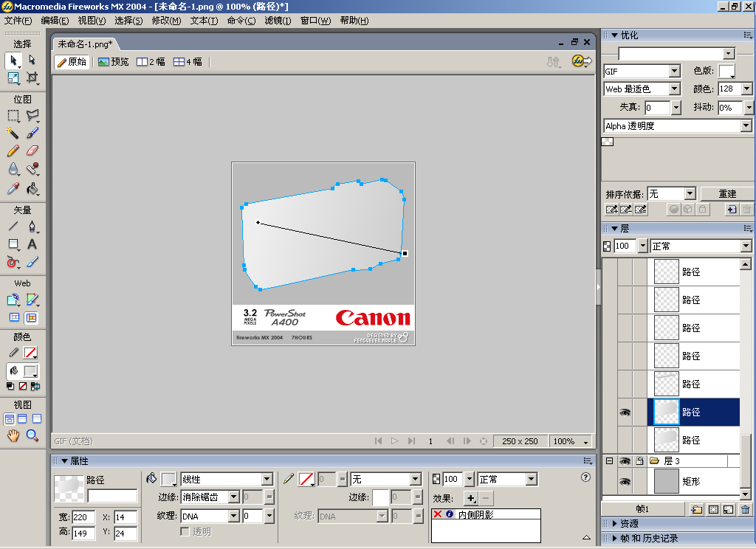Choose the Scale tool

(x=13, y=77)
